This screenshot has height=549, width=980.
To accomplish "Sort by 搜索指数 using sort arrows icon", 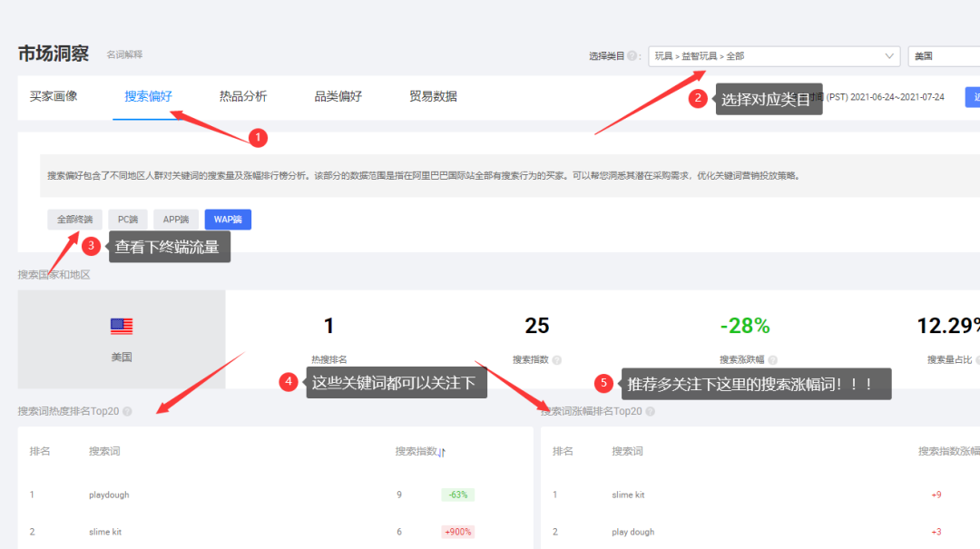I will [x=442, y=453].
